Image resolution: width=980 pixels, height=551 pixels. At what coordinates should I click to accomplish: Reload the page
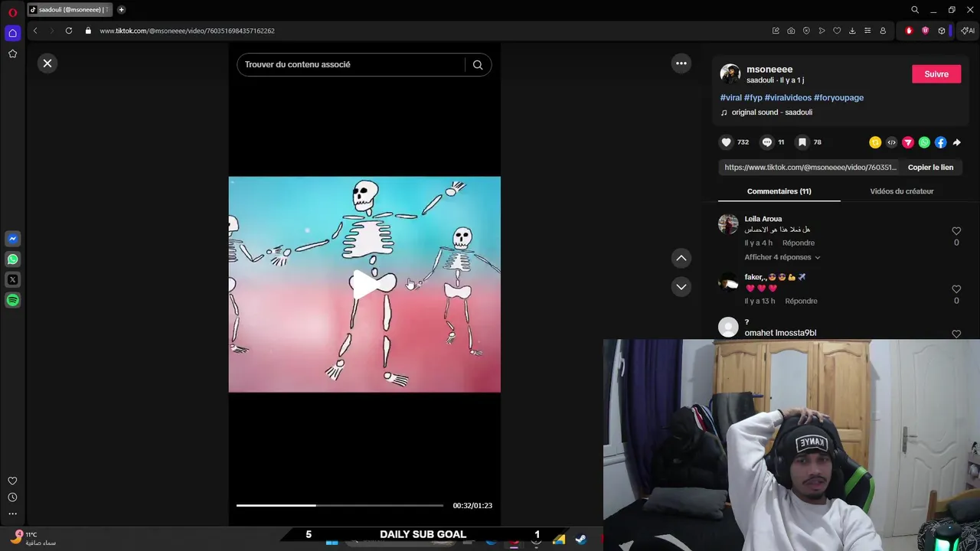point(69,31)
